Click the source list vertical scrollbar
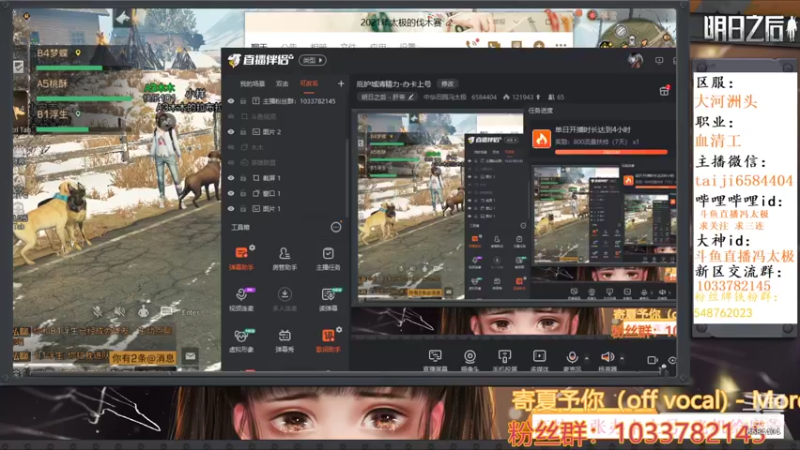The image size is (800, 450). (x=347, y=179)
